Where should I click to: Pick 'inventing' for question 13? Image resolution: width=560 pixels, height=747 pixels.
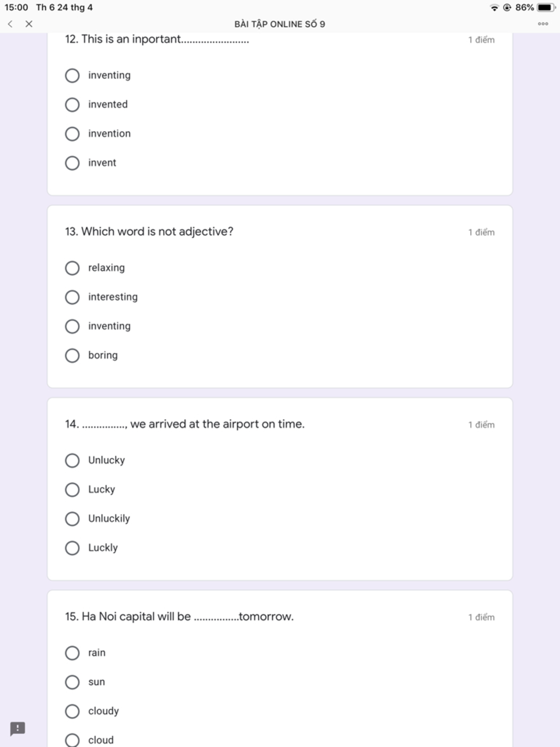coord(72,327)
